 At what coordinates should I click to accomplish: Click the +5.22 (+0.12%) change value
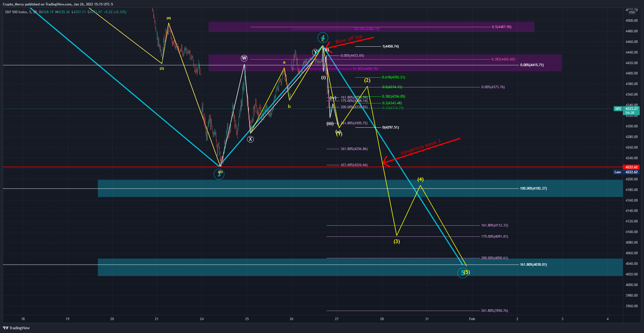click(x=115, y=12)
